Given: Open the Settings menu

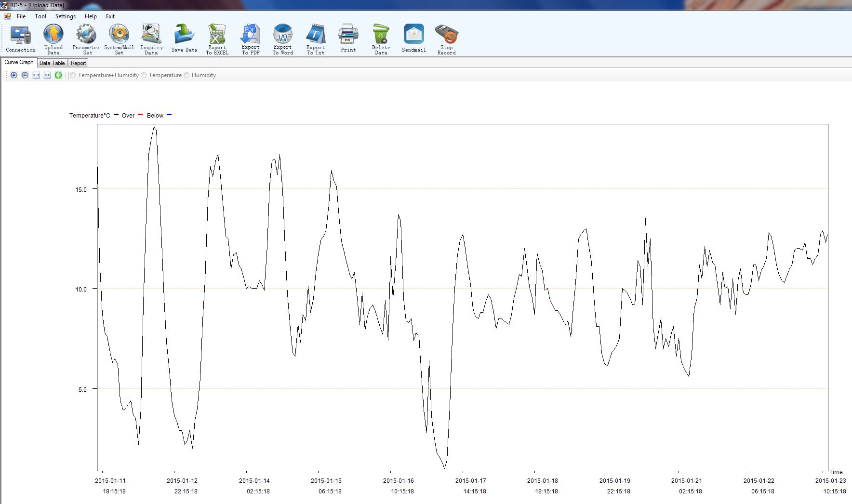Looking at the screenshot, I should click(66, 16).
